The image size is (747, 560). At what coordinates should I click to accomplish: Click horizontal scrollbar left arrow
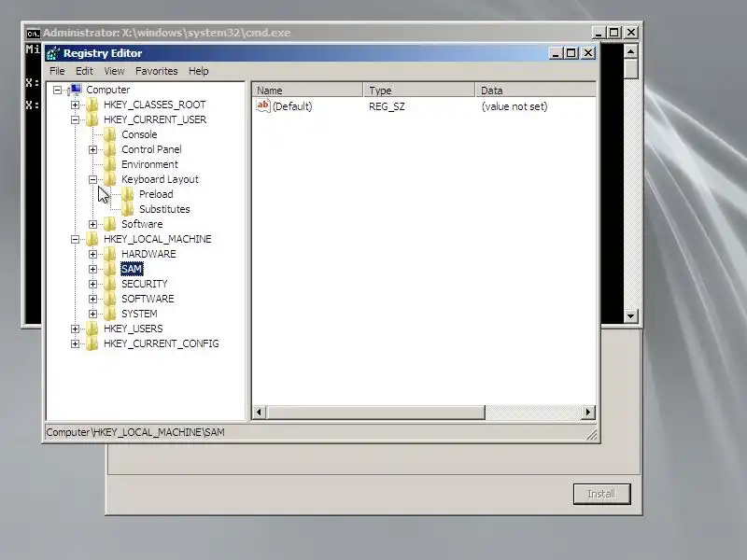[x=260, y=412]
